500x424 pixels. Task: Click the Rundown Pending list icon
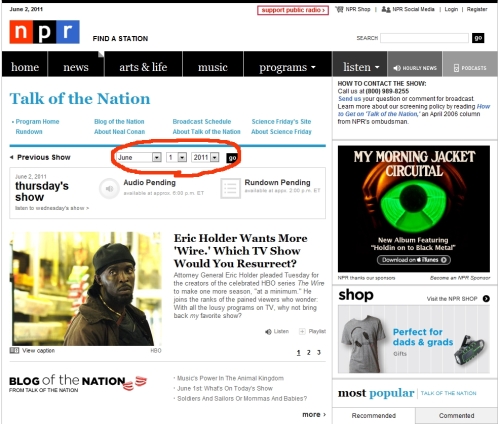(x=230, y=189)
